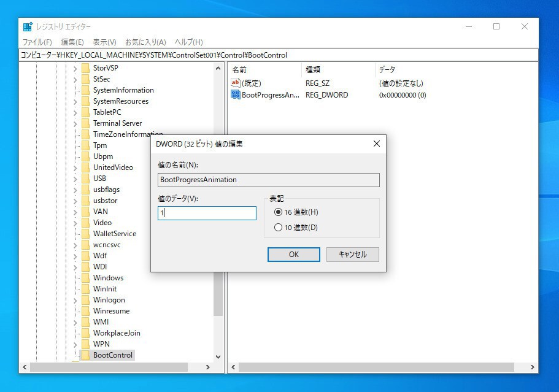
Task: Open the ヘルプ(H) menu
Action: [188, 42]
